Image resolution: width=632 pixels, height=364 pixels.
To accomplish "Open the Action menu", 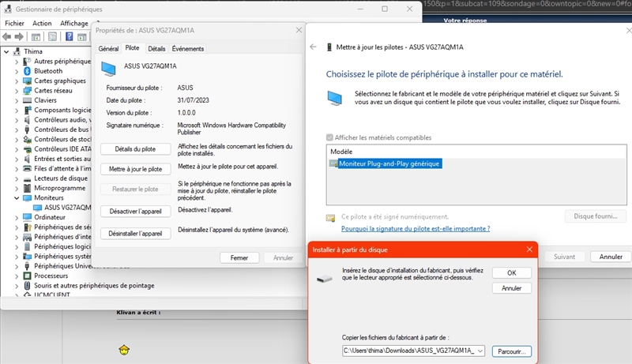I will point(42,24).
